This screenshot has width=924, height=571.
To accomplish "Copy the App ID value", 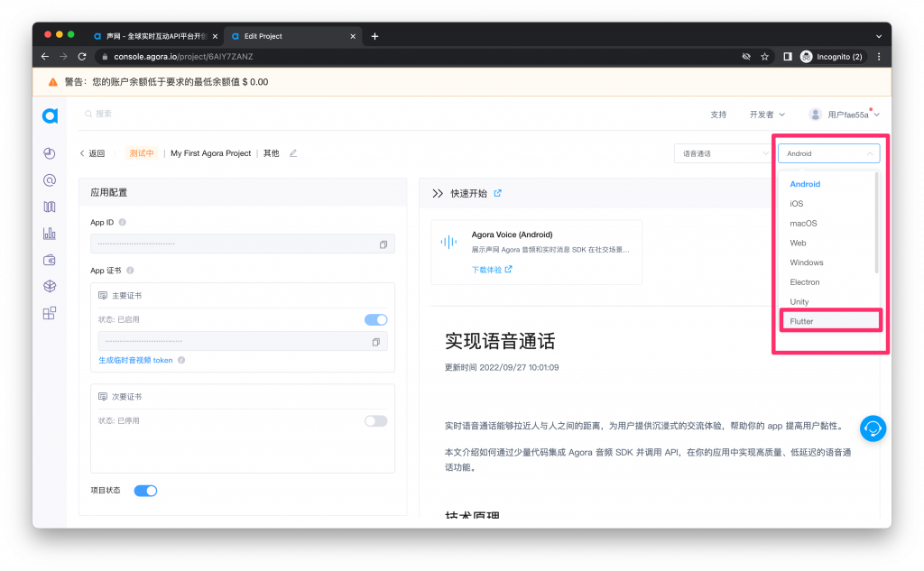I will [383, 244].
